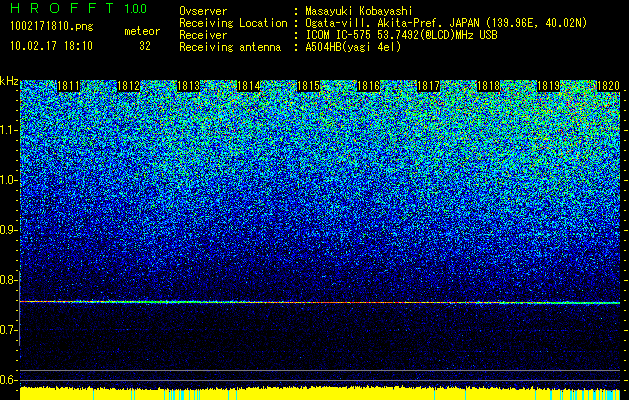Click the bright carrier signal line
629x400 pixels.
[320, 302]
